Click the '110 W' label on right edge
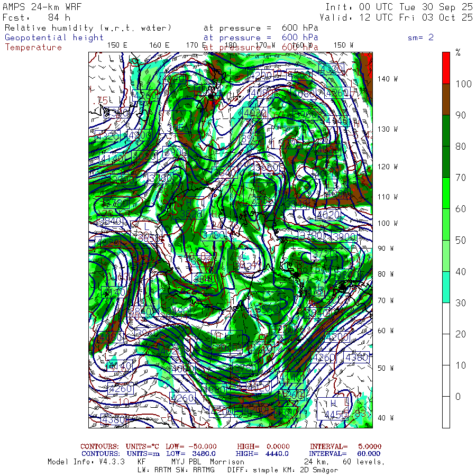 (387, 197)
